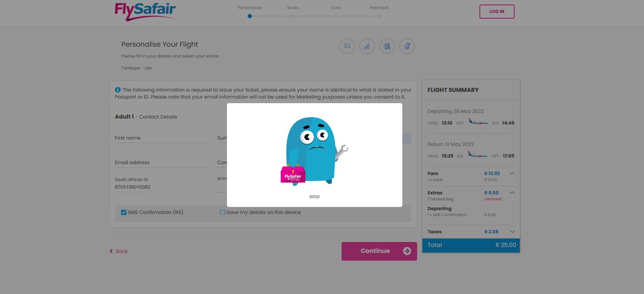Click the blue information icon in notice
Screen dimensions: 644x294
[x=118, y=90]
